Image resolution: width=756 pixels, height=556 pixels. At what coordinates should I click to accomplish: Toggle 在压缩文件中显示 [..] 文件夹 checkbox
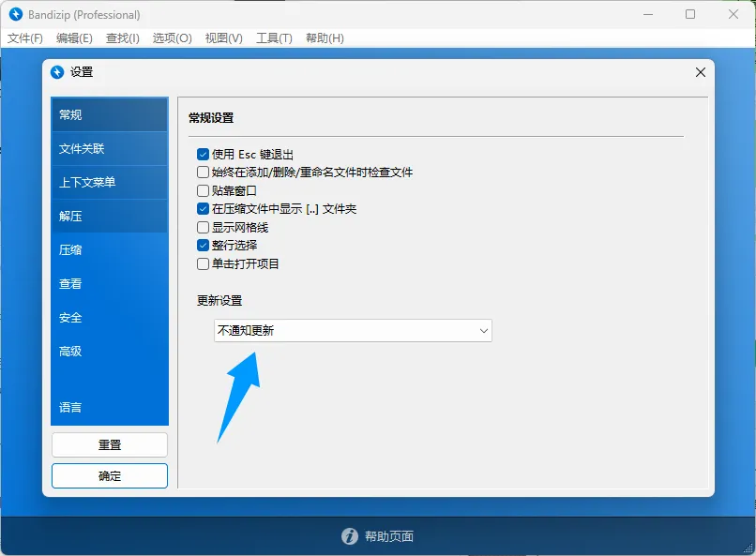pos(203,209)
